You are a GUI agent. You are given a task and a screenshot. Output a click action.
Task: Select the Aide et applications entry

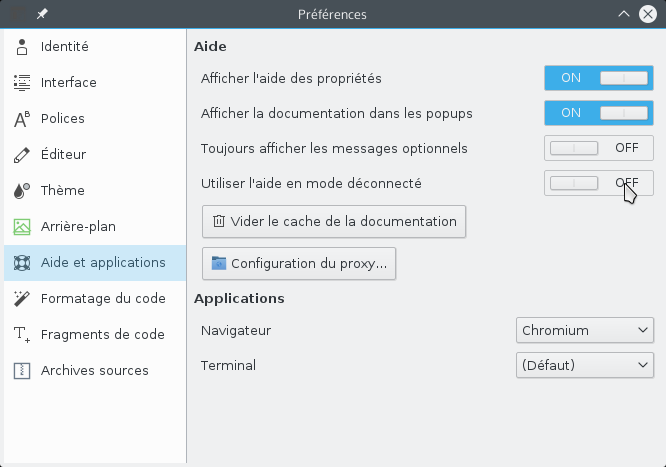coord(95,263)
